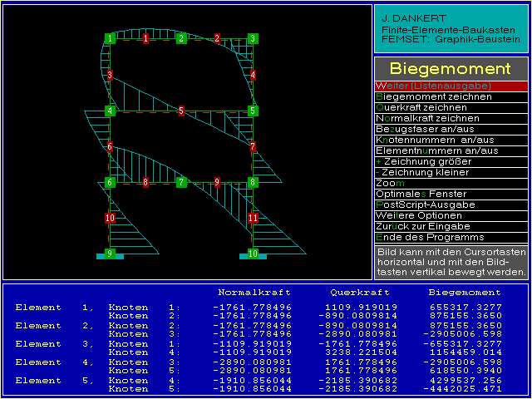The width and height of the screenshot is (532, 399).
Task: Toggle Bezugsfaser an/aus
Action: click(451, 129)
